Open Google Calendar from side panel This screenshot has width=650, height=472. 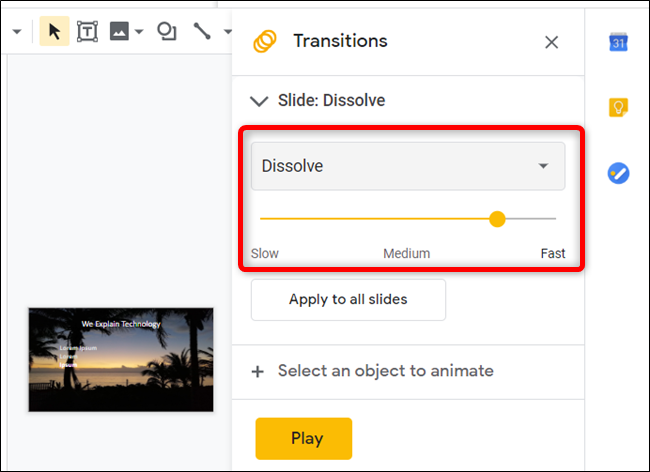pyautogui.click(x=619, y=42)
